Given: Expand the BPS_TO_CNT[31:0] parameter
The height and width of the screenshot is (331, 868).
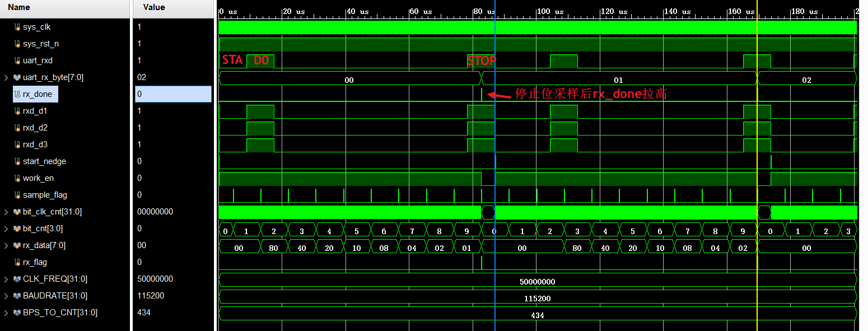Looking at the screenshot, I should tap(6, 313).
